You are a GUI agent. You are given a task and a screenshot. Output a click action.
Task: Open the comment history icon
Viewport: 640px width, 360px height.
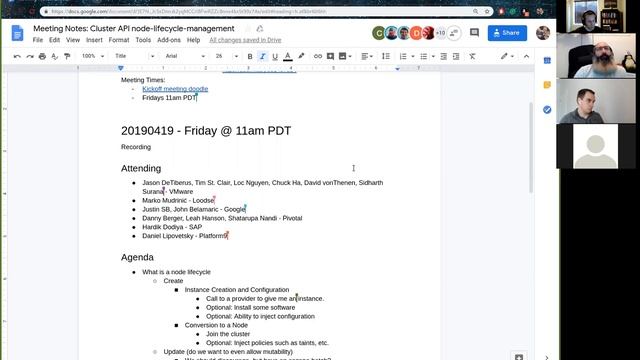pyautogui.click(x=474, y=33)
